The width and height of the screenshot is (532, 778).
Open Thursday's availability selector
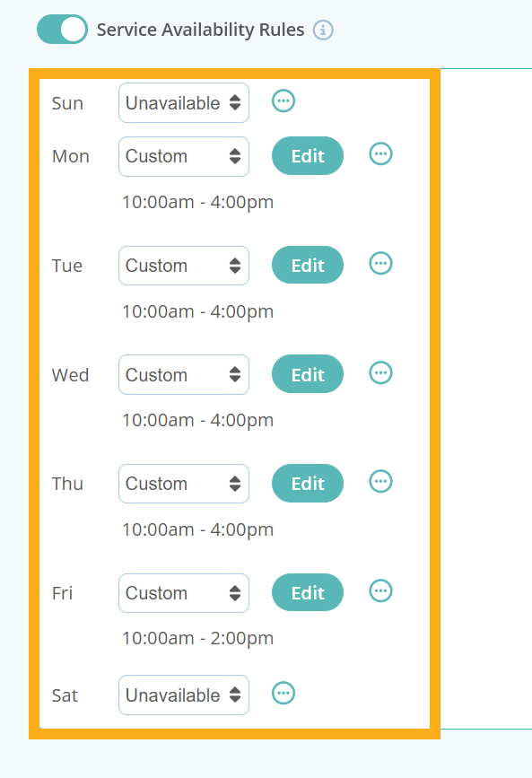tap(183, 484)
